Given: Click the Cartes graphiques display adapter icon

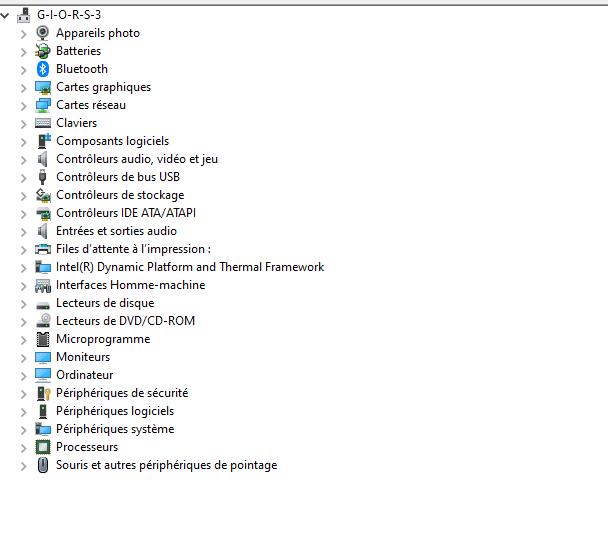Looking at the screenshot, I should (x=43, y=87).
